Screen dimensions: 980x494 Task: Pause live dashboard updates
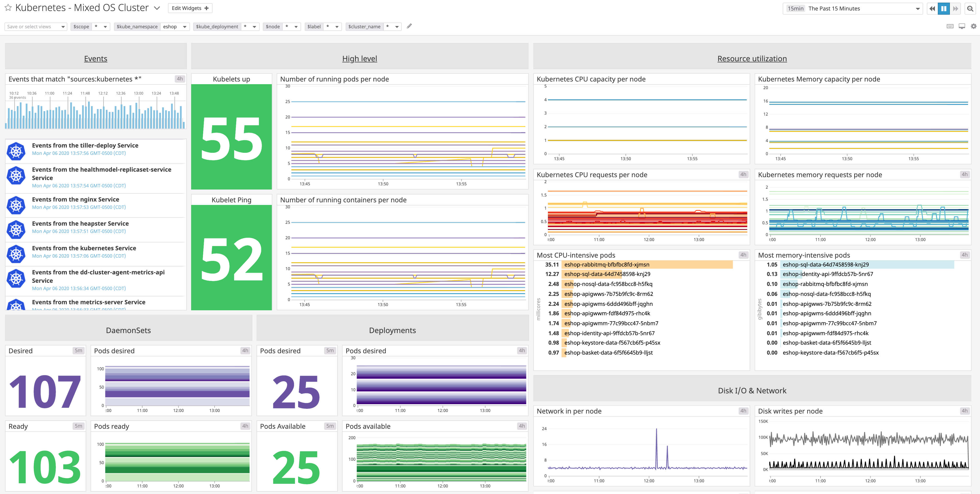[x=944, y=8]
